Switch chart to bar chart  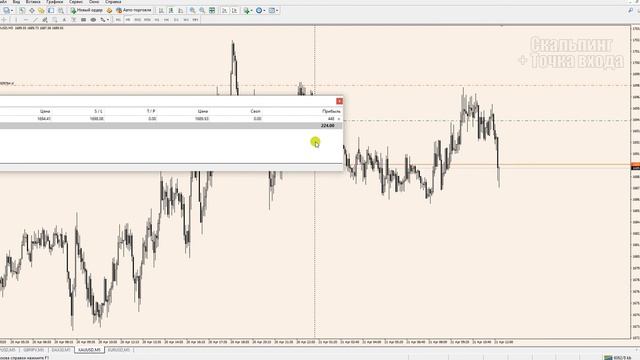pos(161,11)
